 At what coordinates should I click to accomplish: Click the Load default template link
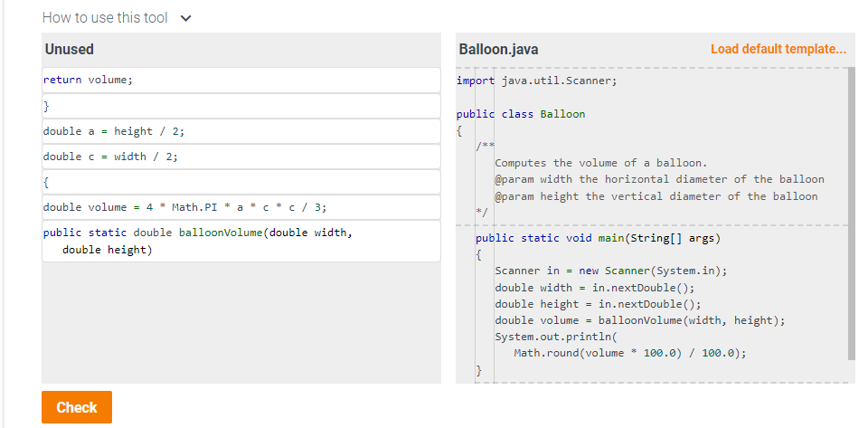click(x=778, y=49)
